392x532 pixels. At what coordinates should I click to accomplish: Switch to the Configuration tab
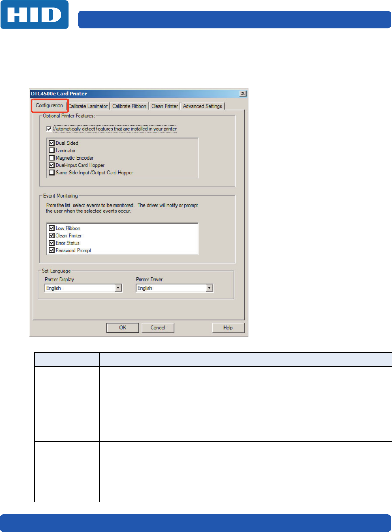click(49, 105)
